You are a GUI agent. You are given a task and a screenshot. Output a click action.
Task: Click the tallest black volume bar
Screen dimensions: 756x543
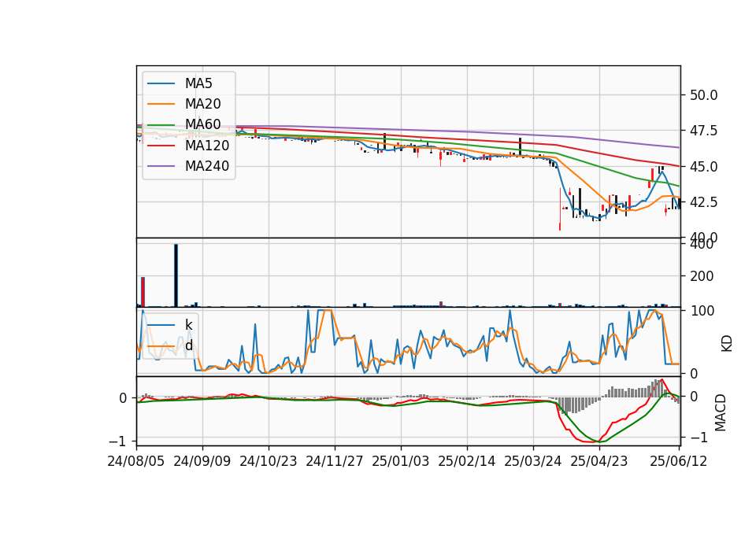click(176, 275)
